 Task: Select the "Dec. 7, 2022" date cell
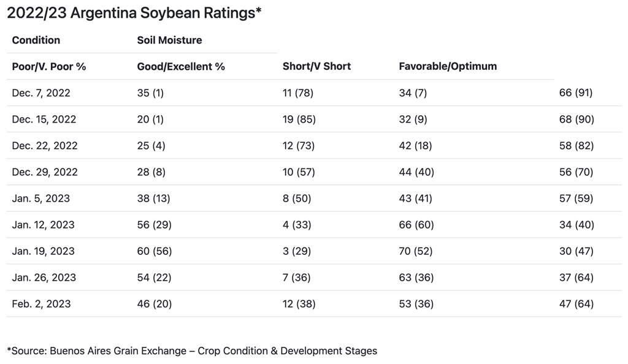point(41,93)
